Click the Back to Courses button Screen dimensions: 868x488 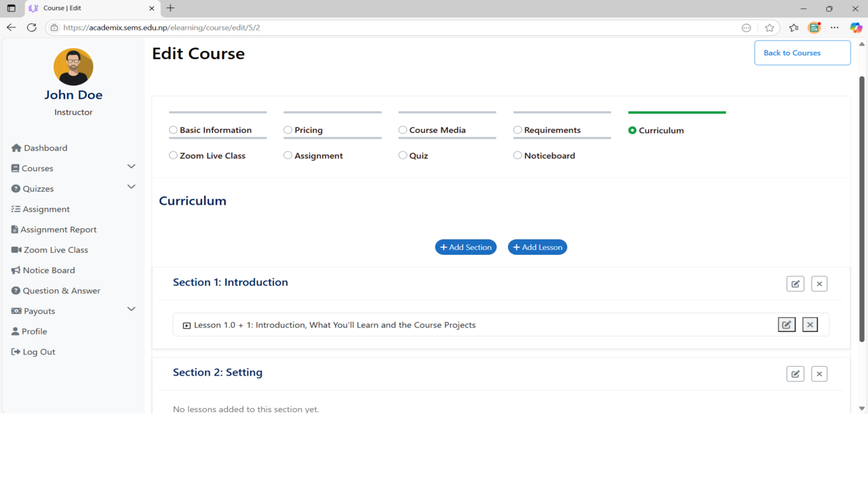[802, 53]
